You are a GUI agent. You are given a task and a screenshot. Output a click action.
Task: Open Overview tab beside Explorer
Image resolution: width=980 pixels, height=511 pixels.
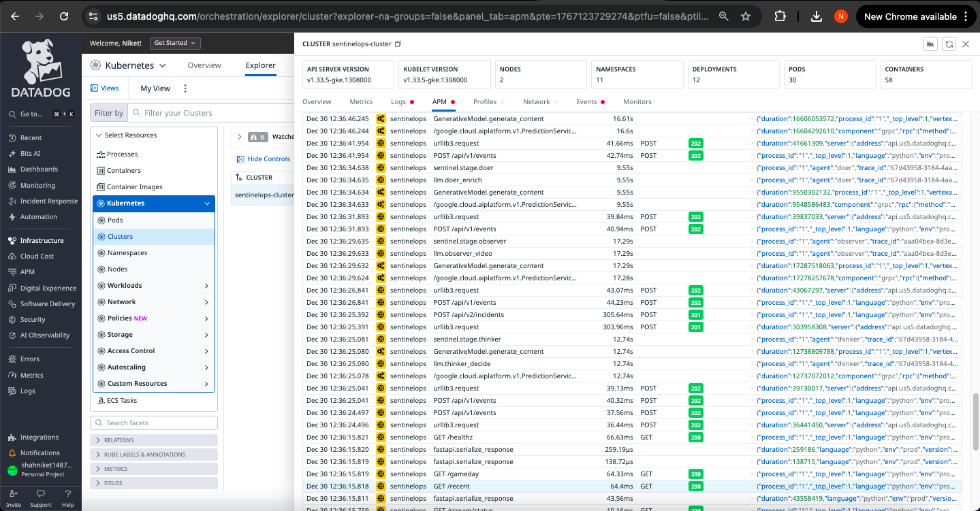click(204, 65)
